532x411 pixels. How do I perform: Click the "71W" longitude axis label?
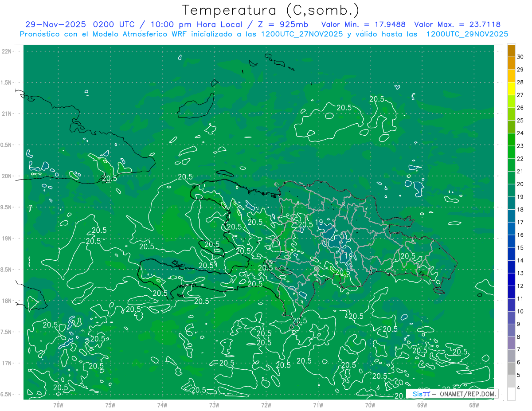(318, 404)
